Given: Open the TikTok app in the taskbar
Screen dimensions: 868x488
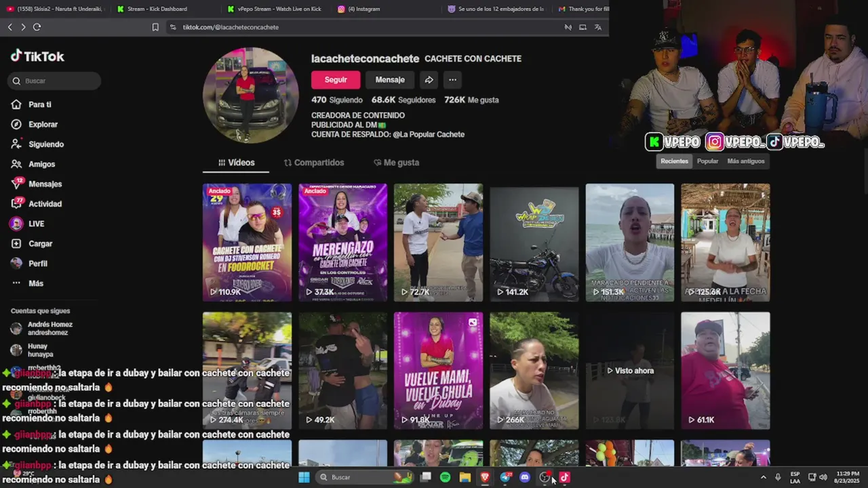Looking at the screenshot, I should click(564, 477).
